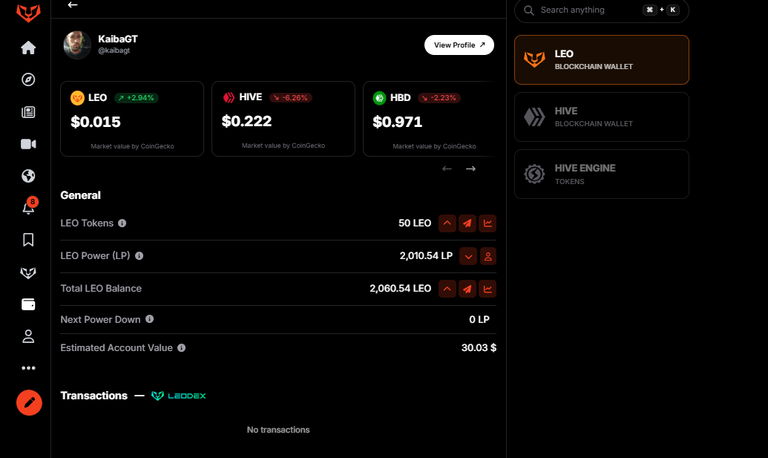
Task: Click info icon beside Next Power Down
Action: [149, 319]
